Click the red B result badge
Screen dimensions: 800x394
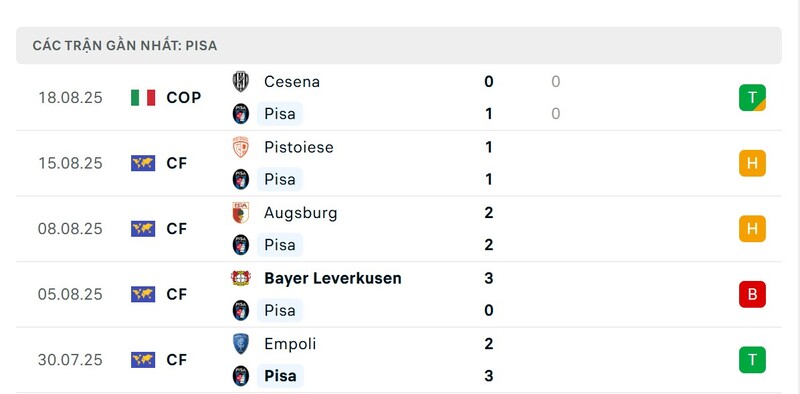coord(752,294)
